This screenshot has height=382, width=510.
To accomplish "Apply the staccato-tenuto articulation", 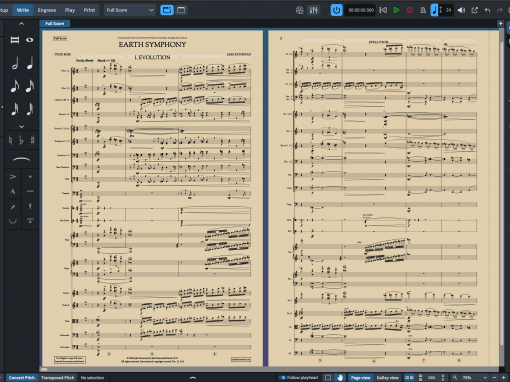I will [30, 221].
